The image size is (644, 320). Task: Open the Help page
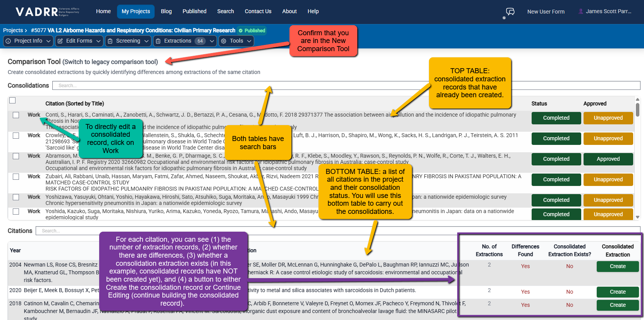coord(313,12)
